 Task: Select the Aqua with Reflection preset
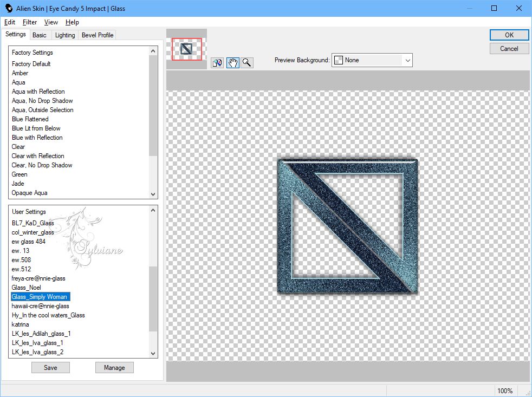pos(38,92)
